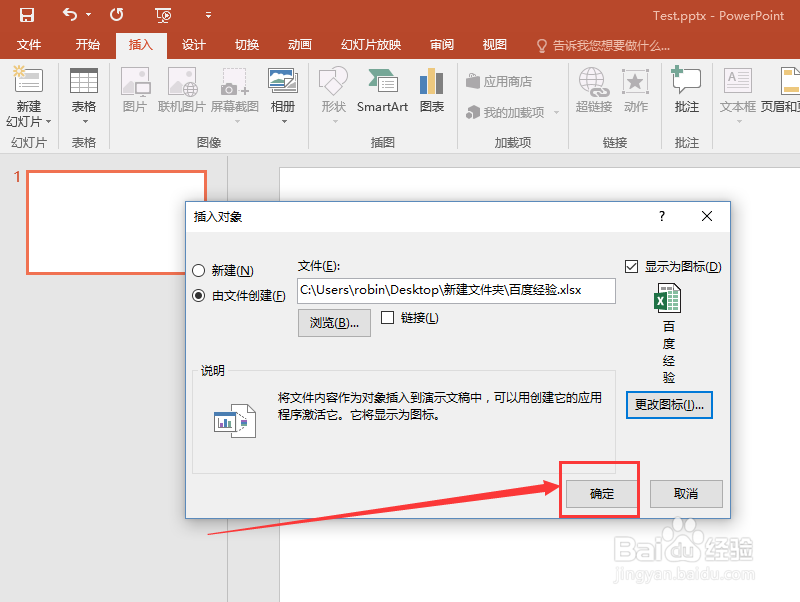The height and width of the screenshot is (602, 800).
Task: Start slideshow from beginning icon
Action: click(x=163, y=15)
